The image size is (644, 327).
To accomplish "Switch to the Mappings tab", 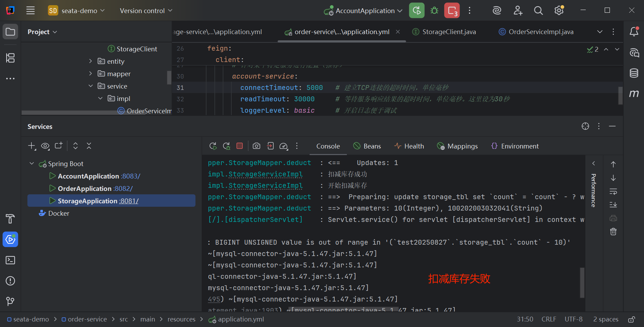I will click(457, 146).
